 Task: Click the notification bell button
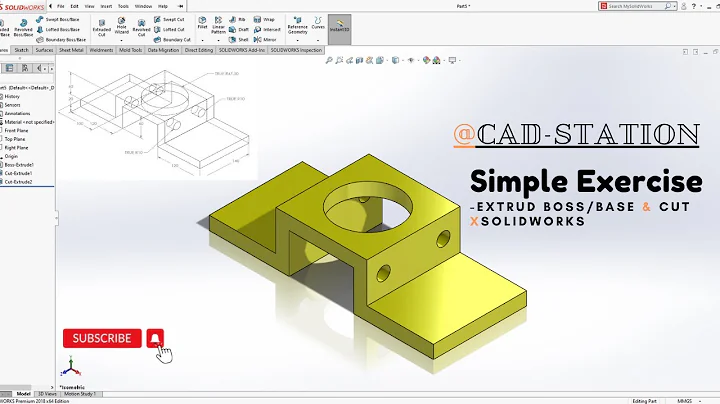coord(155,338)
